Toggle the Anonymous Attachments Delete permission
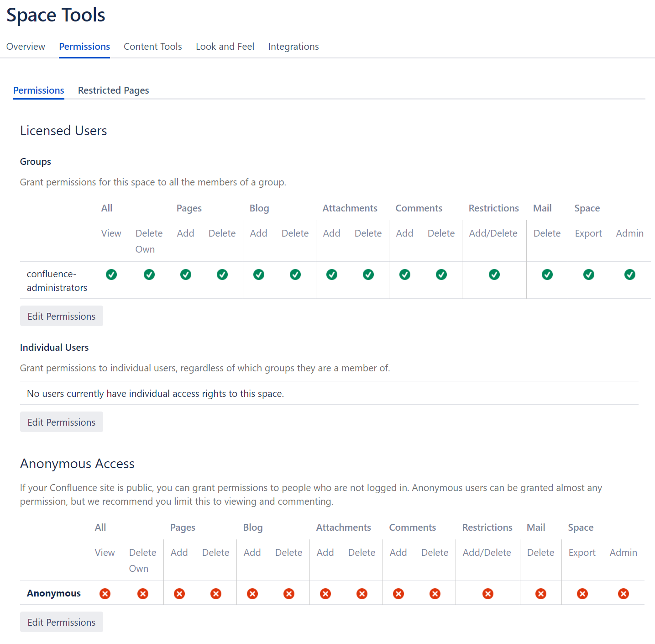This screenshot has width=655, height=644. coord(362,594)
